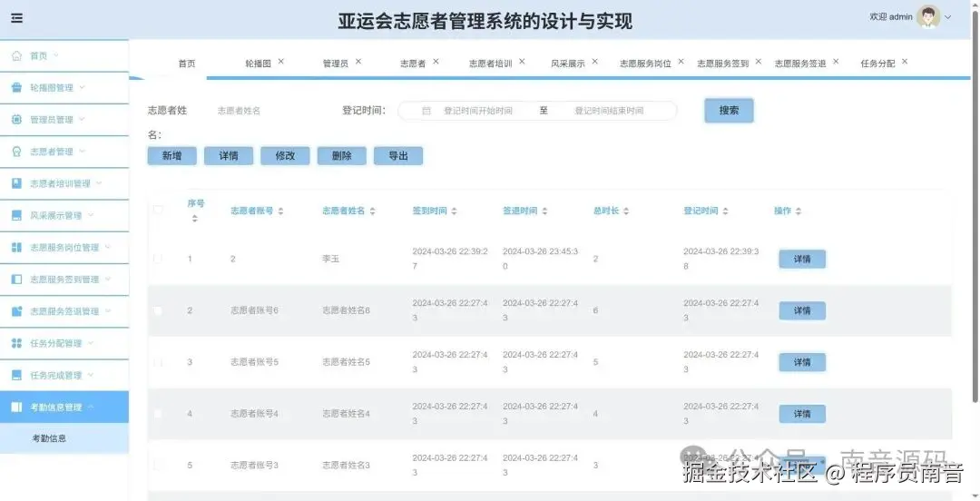Click the 风采展示管理 sidebar icon
Viewport: 980px width, 501px height.
17,215
